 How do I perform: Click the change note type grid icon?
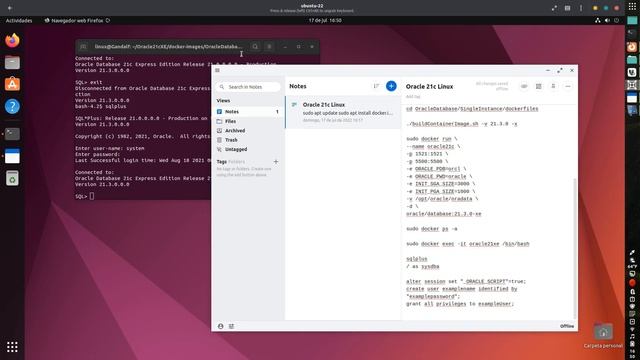(539, 86)
